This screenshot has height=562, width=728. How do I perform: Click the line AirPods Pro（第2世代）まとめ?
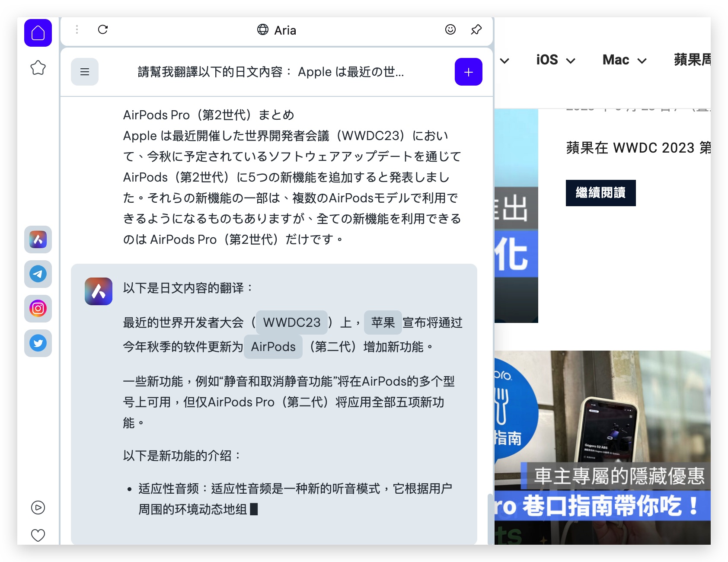[209, 115]
